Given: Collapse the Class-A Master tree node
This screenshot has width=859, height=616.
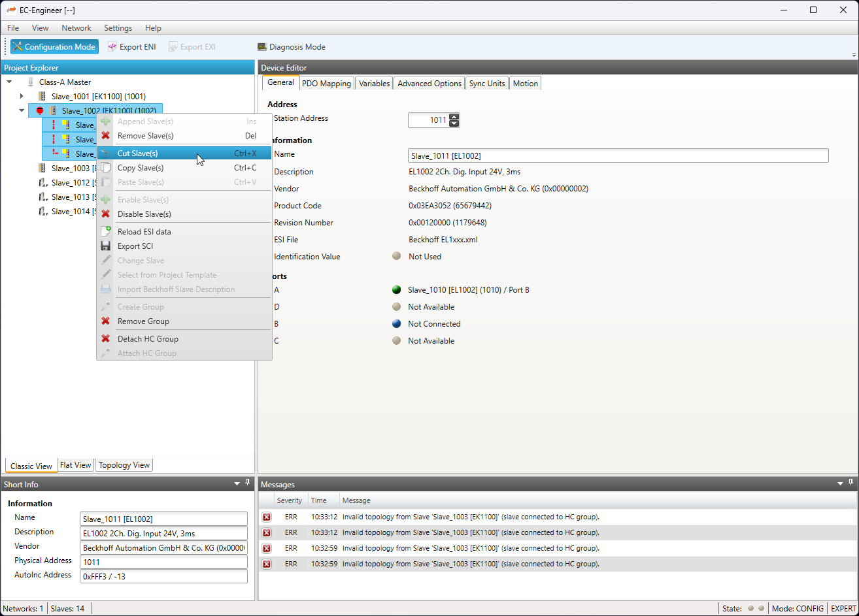Looking at the screenshot, I should click(x=9, y=82).
